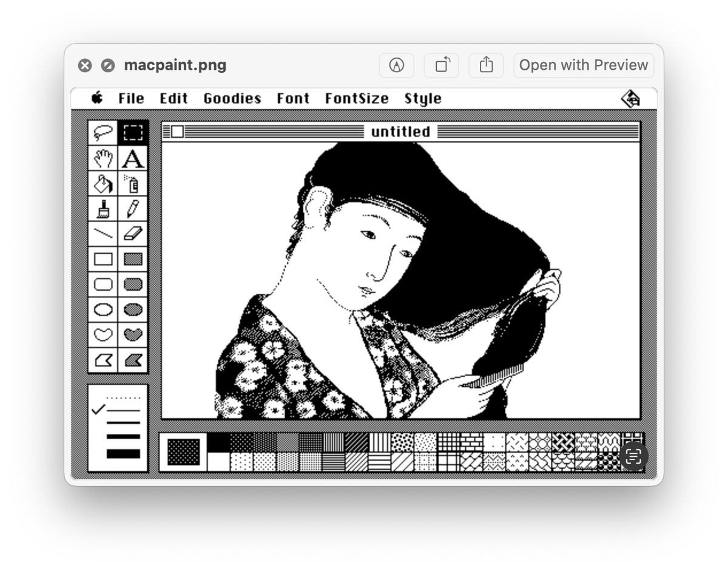The height and width of the screenshot is (571, 728).
Task: Choose the checked thin line width
Action: [x=123, y=410]
